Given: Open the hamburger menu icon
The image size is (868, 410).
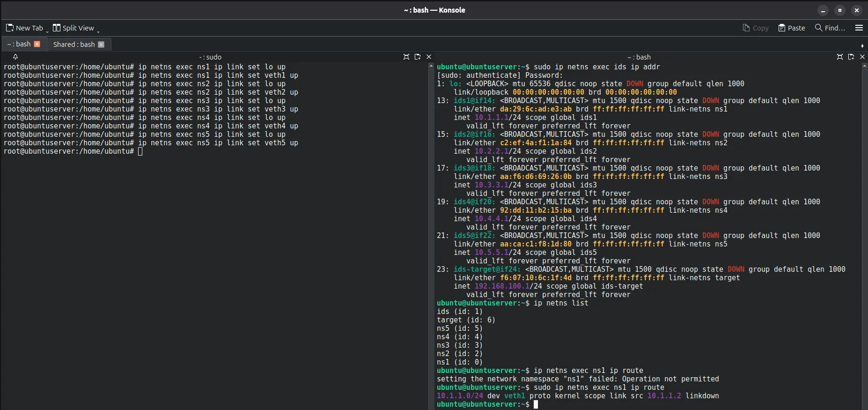Looking at the screenshot, I should point(859,28).
